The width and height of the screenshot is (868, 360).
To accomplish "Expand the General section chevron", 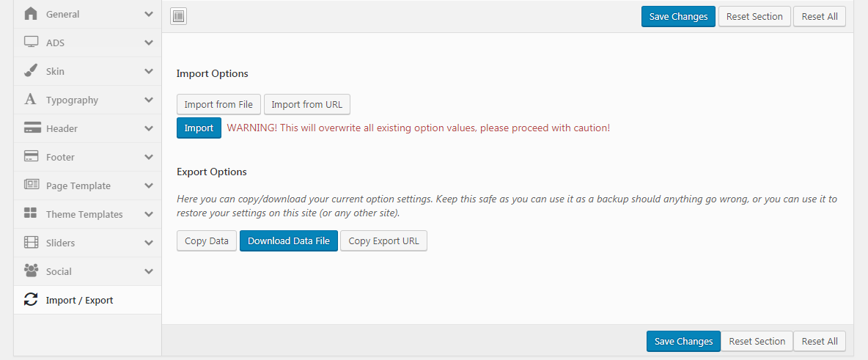I will pyautogui.click(x=149, y=14).
